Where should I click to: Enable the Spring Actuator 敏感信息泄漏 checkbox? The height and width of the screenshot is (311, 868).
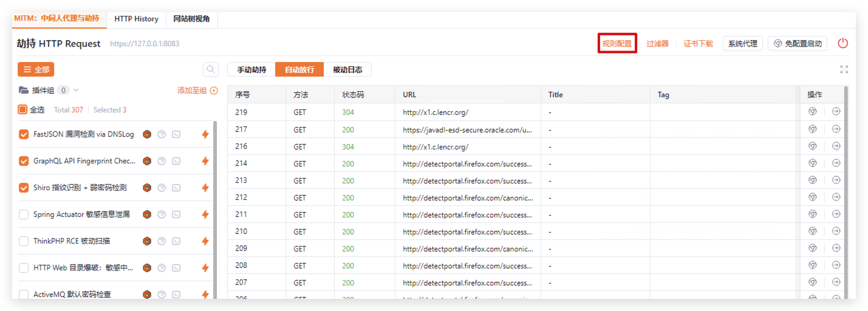click(24, 214)
